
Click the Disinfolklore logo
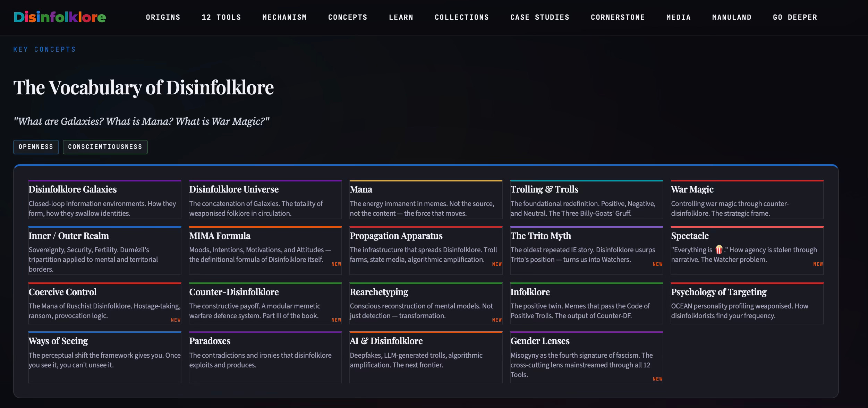coord(60,17)
